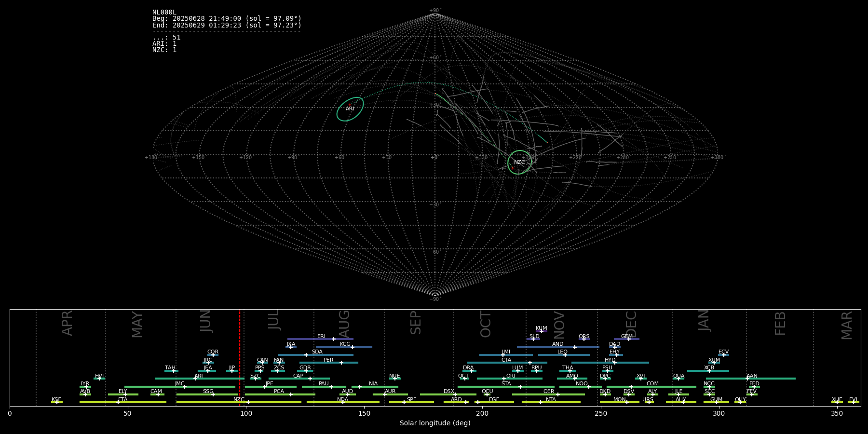Click the 'Beg: 20250628 21:49:00' line

point(227,19)
